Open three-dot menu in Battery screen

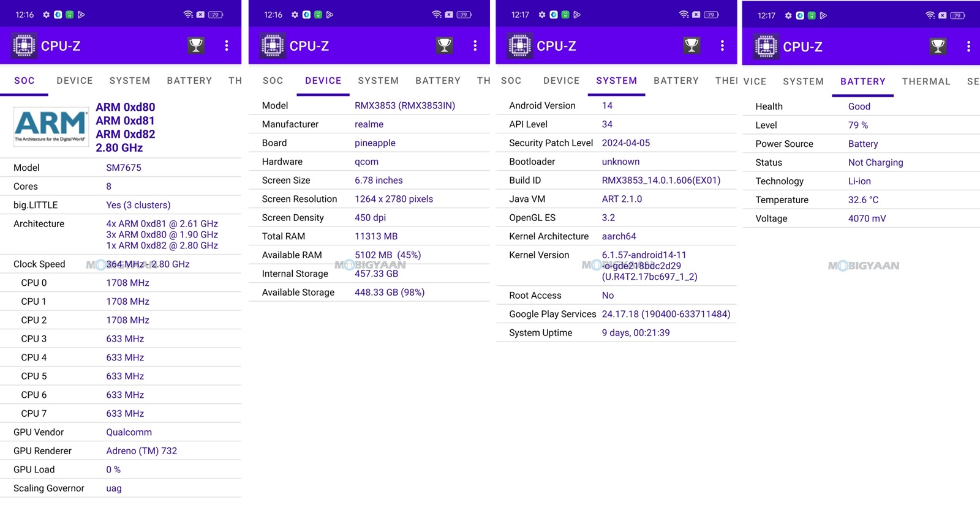(969, 46)
